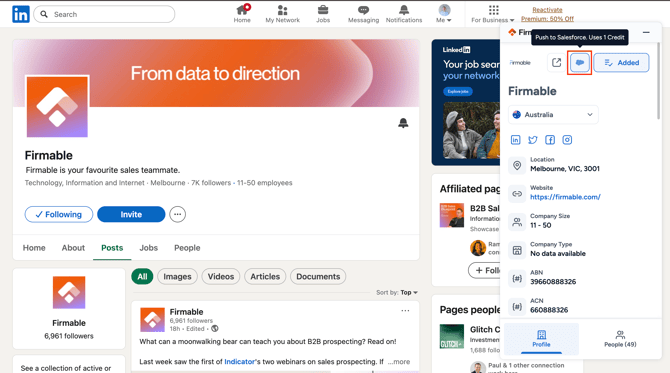This screenshot has height=373, width=670.
Task: Open Firmable panel Instagram social icon
Action: pos(567,140)
